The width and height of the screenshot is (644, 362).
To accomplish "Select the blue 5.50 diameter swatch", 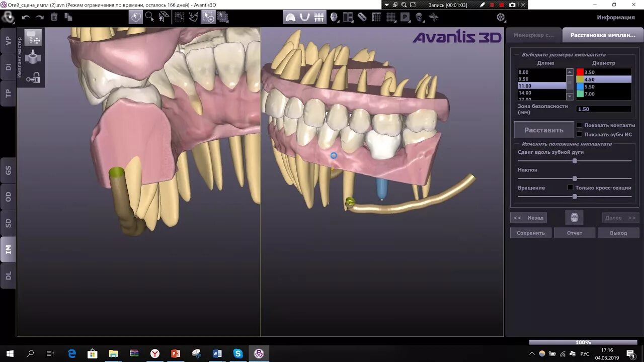I will point(580,86).
